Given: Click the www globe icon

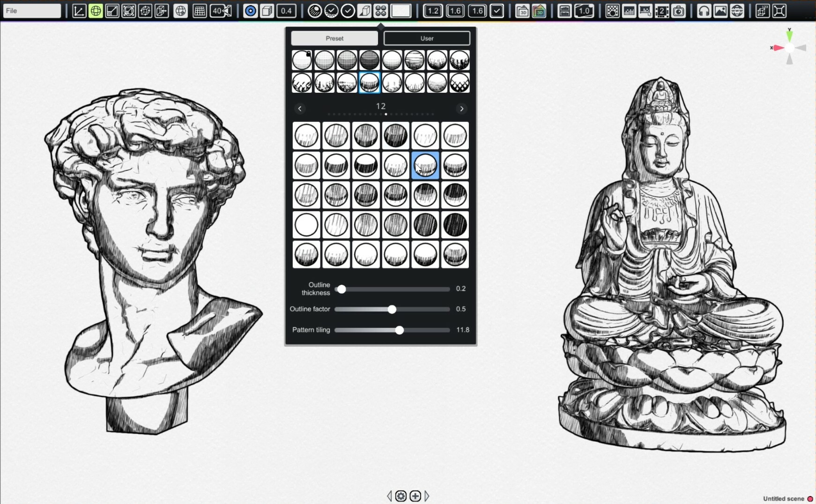Looking at the screenshot, I should [x=737, y=11].
